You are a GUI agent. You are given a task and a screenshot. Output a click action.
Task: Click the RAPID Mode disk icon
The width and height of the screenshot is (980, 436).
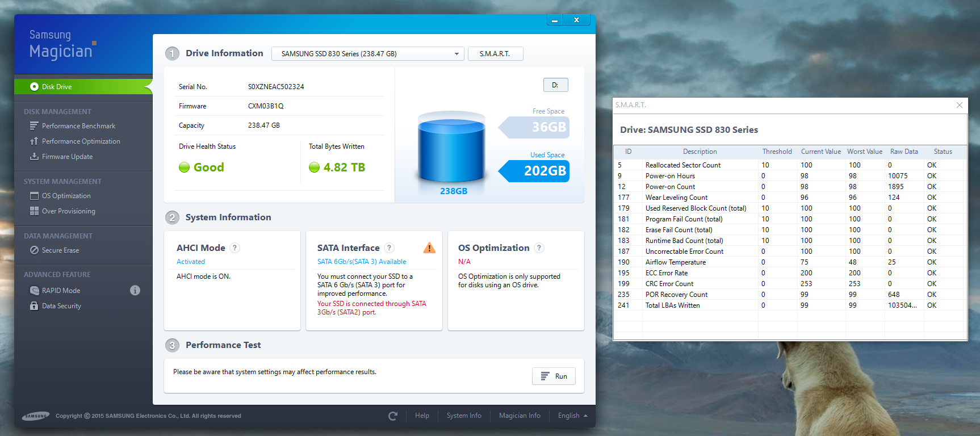34,291
